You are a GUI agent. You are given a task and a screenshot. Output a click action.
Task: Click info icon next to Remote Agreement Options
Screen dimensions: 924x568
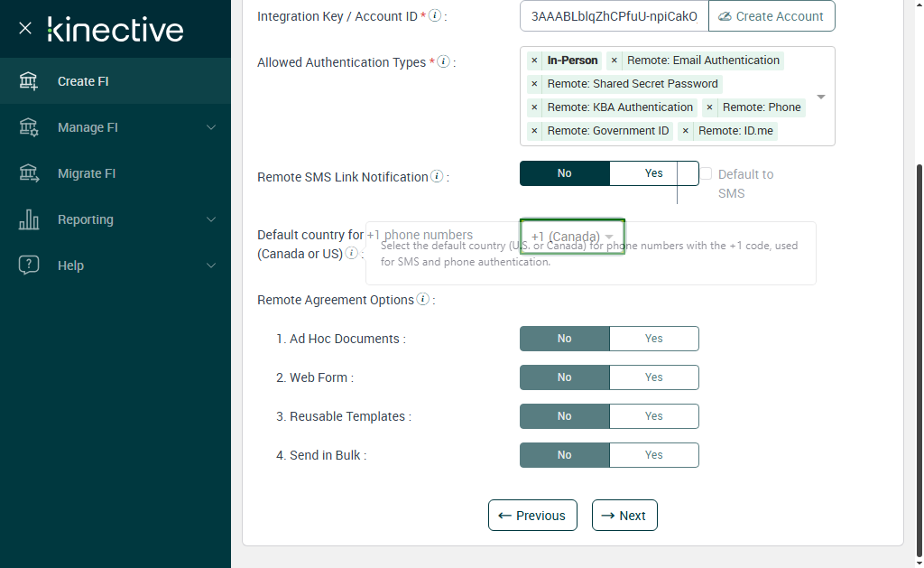(x=422, y=300)
